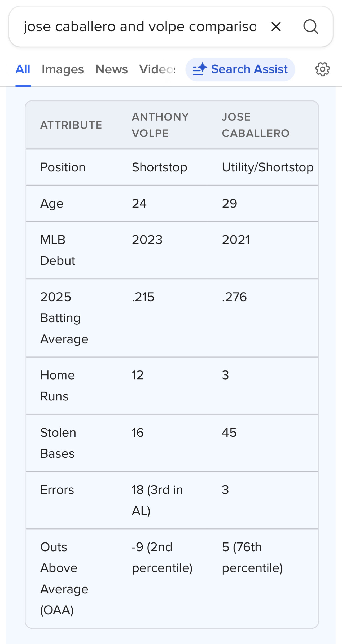Tap the magnifying glass search icon
The height and width of the screenshot is (644, 342).
pos(310,27)
